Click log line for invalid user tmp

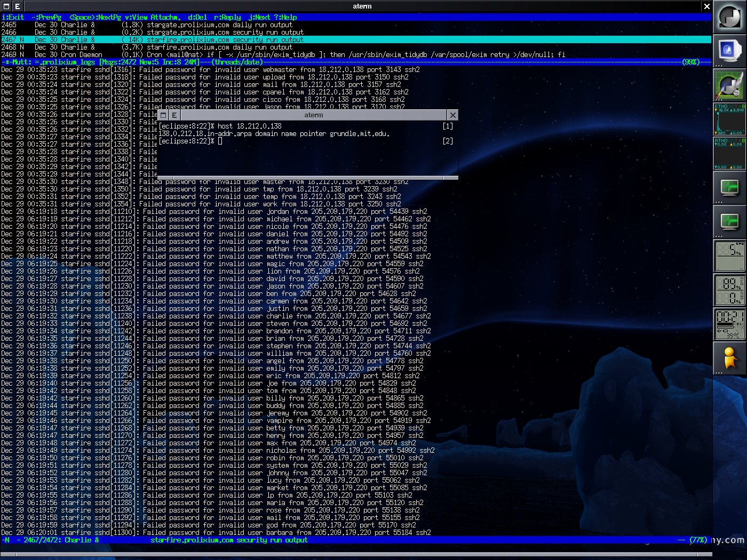[x=199, y=189]
